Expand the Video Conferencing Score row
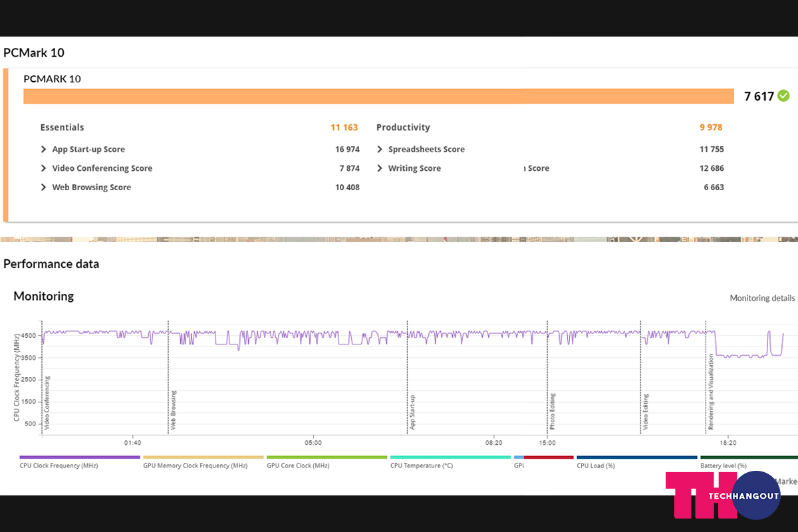 click(44, 168)
